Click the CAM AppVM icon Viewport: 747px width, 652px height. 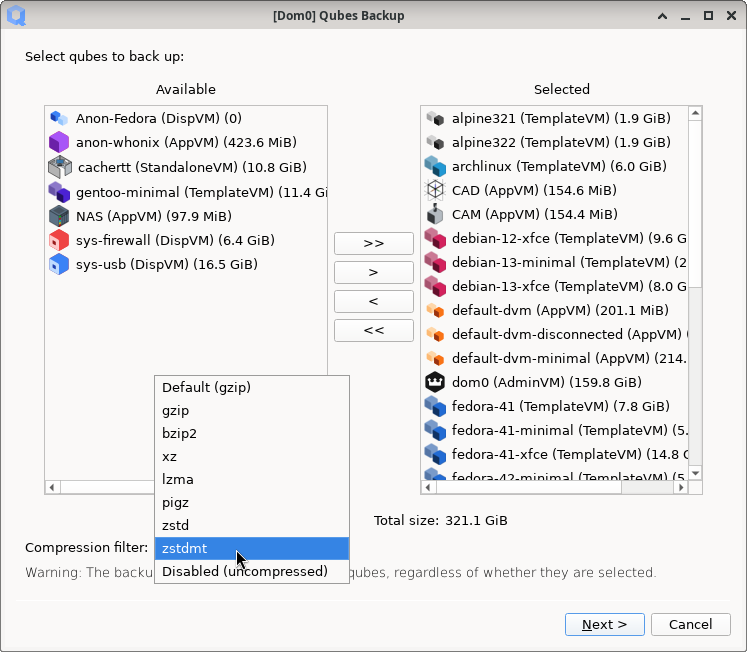435,214
